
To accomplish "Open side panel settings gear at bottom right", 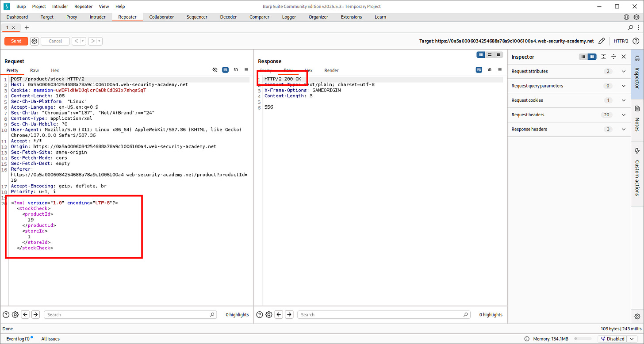I will pyautogui.click(x=637, y=316).
